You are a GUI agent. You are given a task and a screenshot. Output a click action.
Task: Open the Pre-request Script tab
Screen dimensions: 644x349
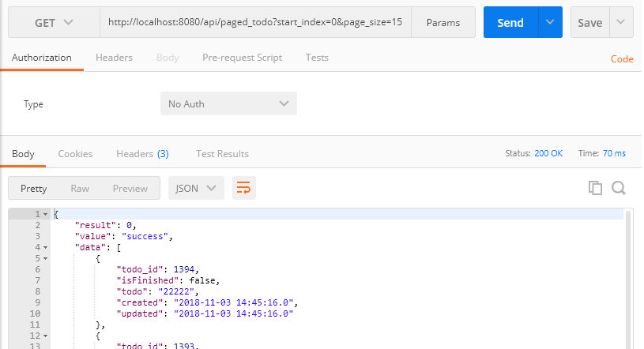click(242, 58)
